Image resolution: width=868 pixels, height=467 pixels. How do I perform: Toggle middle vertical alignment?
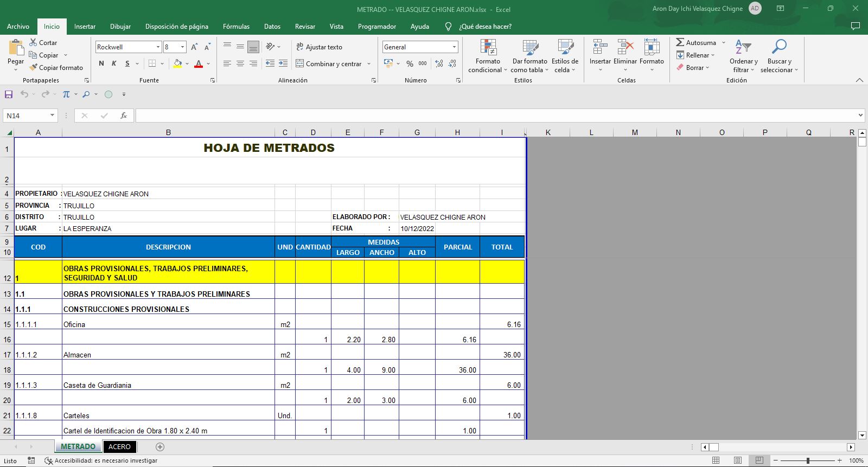(x=240, y=47)
